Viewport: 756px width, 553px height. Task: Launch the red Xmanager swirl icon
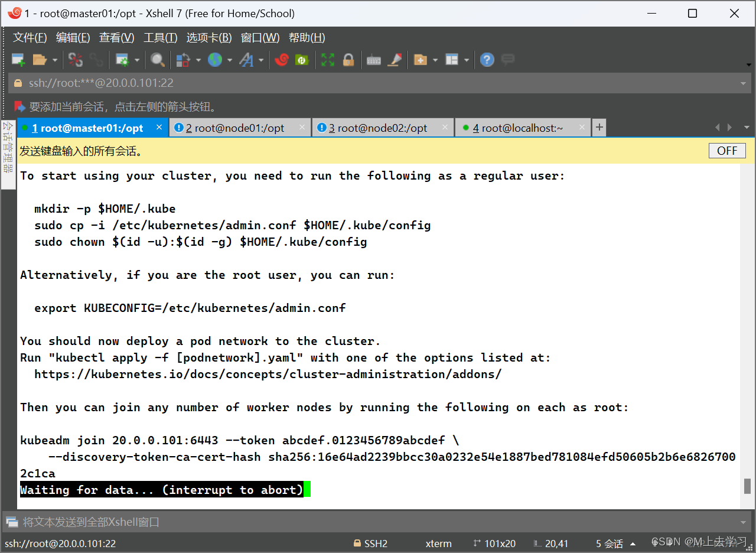coord(282,60)
